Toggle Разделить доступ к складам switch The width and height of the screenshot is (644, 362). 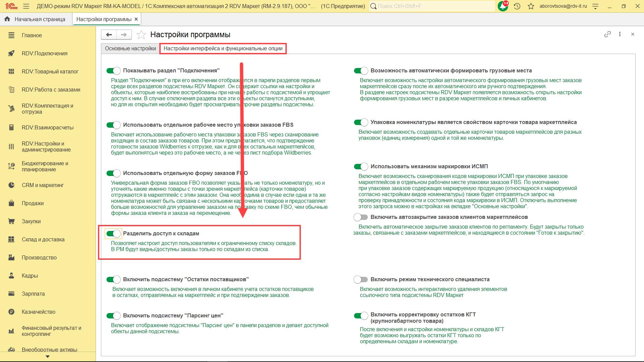[113, 233]
